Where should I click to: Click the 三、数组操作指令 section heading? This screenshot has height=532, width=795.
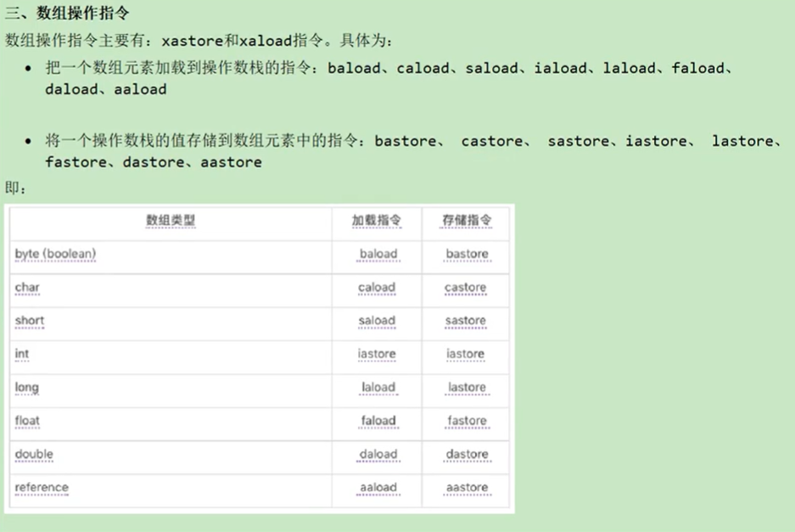tap(68, 15)
